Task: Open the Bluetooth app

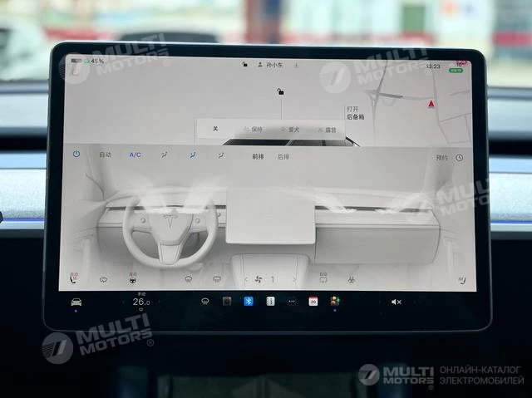Action: click(x=248, y=302)
